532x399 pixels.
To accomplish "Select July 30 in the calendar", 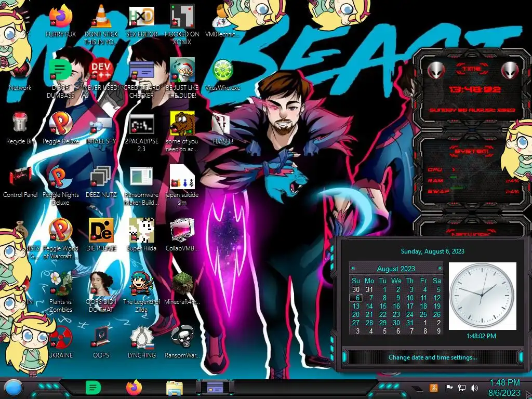I will pos(355,289).
